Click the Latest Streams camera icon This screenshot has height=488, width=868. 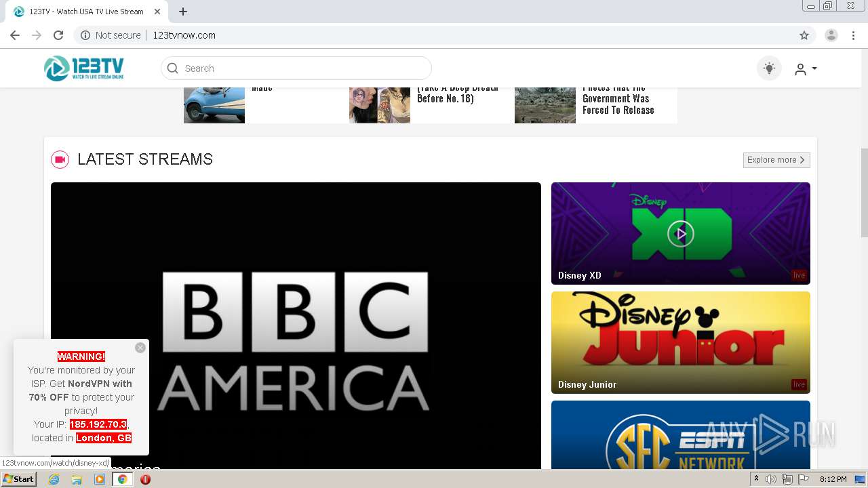(x=60, y=159)
